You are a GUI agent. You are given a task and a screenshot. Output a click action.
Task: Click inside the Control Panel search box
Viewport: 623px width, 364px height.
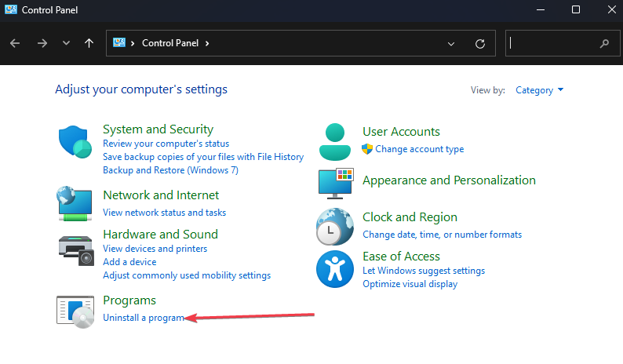coord(552,44)
